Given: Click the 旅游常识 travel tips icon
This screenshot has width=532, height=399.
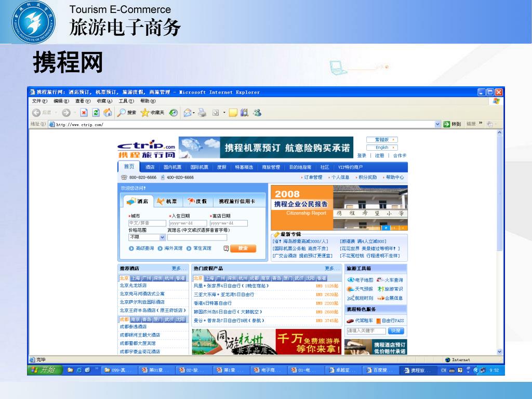Looking at the screenshot, I should tap(381, 289).
